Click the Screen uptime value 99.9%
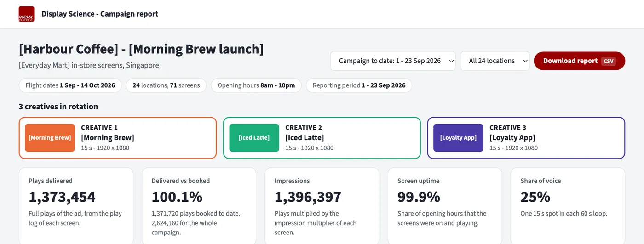Screen dimensions: 644x244 419,197
